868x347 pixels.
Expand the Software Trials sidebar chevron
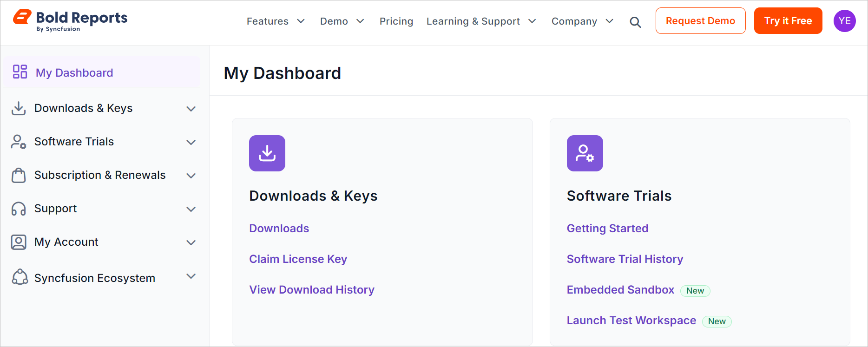tap(191, 142)
